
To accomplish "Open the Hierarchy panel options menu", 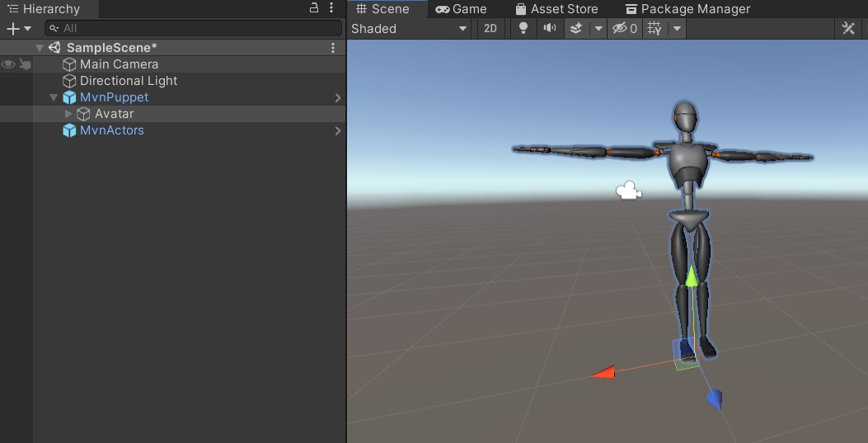I will coord(331,7).
